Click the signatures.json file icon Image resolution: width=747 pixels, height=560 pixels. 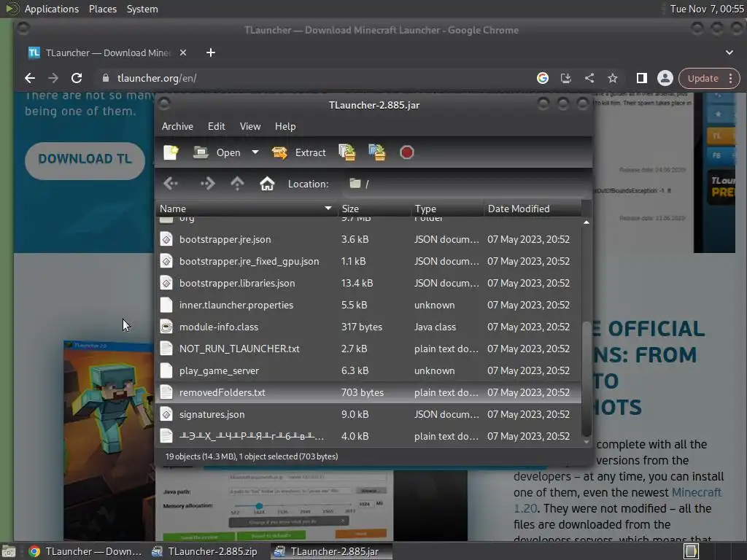166,414
